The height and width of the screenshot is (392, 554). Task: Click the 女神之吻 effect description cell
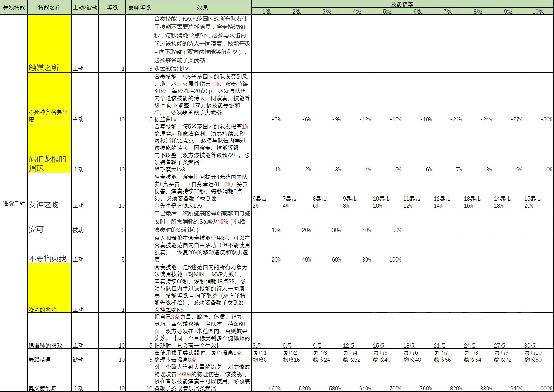click(x=202, y=191)
